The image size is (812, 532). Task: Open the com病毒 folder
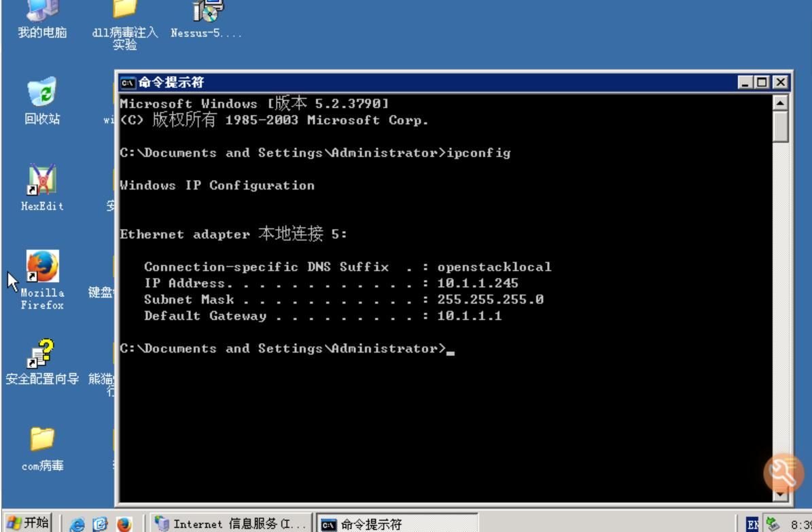(x=42, y=448)
